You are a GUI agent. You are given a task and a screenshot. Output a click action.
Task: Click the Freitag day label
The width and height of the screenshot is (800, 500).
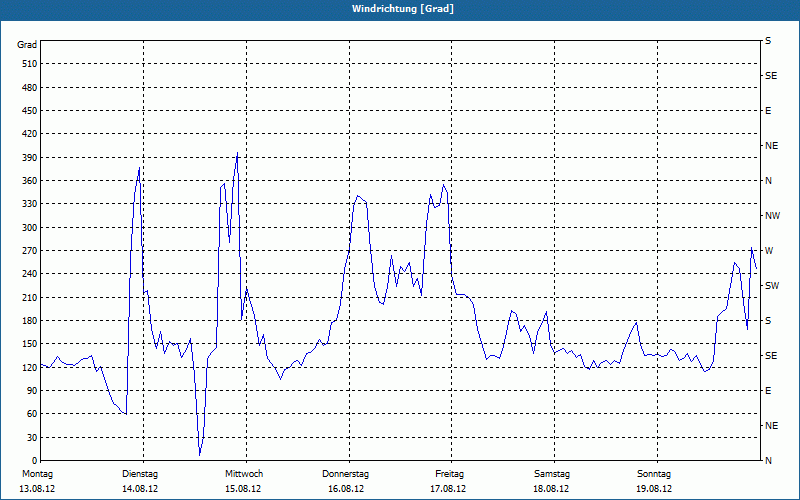[449, 474]
